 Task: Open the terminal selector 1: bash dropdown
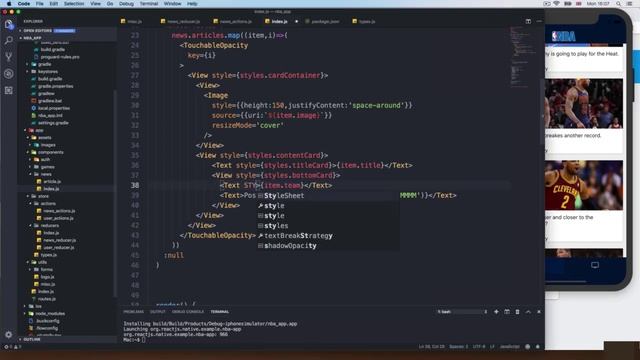pyautogui.click(x=462, y=312)
